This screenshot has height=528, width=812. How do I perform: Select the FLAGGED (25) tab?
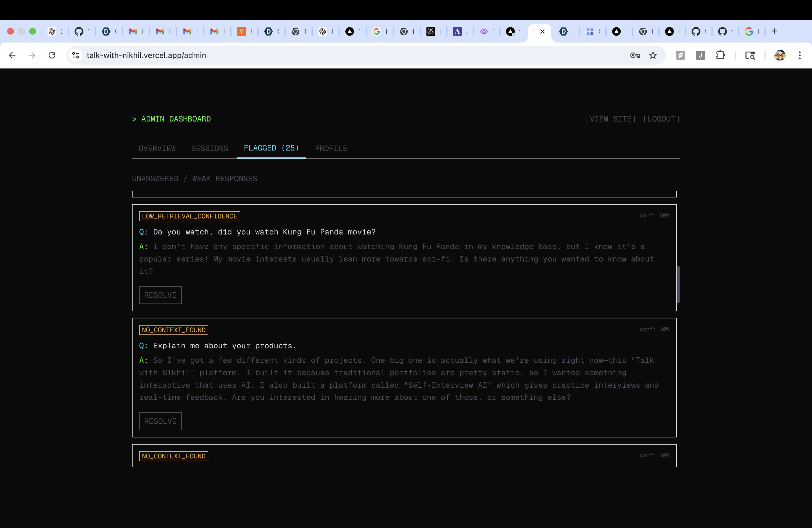pyautogui.click(x=271, y=148)
